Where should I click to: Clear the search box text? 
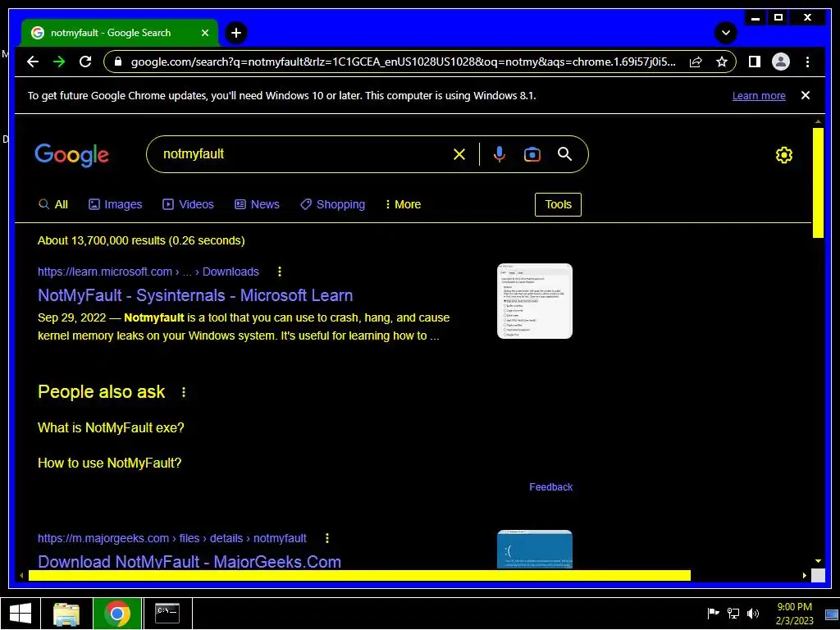point(459,154)
